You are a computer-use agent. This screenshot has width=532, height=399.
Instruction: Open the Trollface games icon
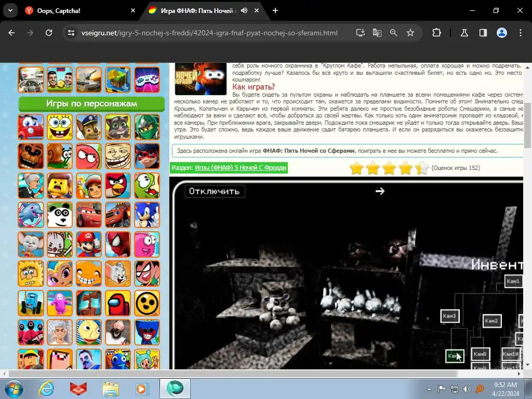pyautogui.click(x=118, y=156)
